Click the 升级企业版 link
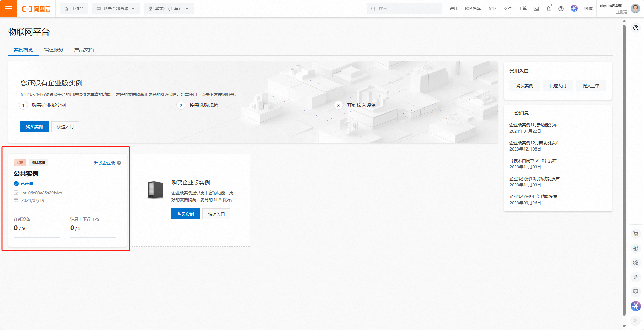Viewport: 644px width, 330px height. 104,163
